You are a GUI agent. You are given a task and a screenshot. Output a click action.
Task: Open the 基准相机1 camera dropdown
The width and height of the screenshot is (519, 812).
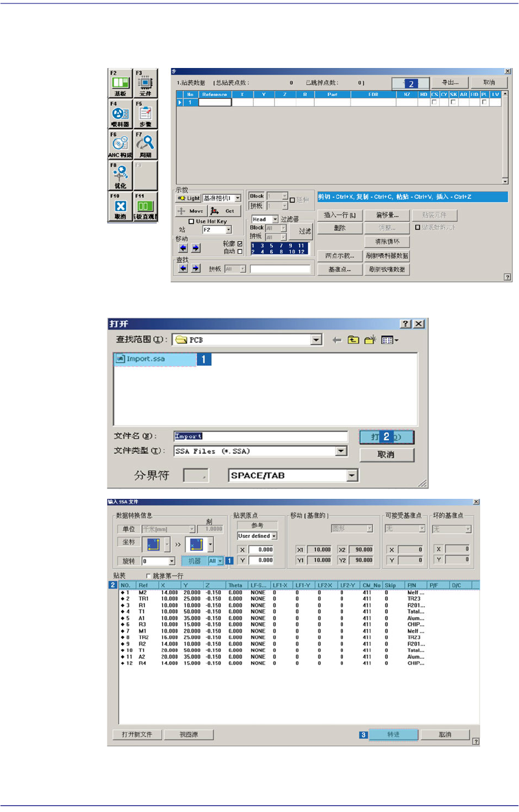(238, 198)
